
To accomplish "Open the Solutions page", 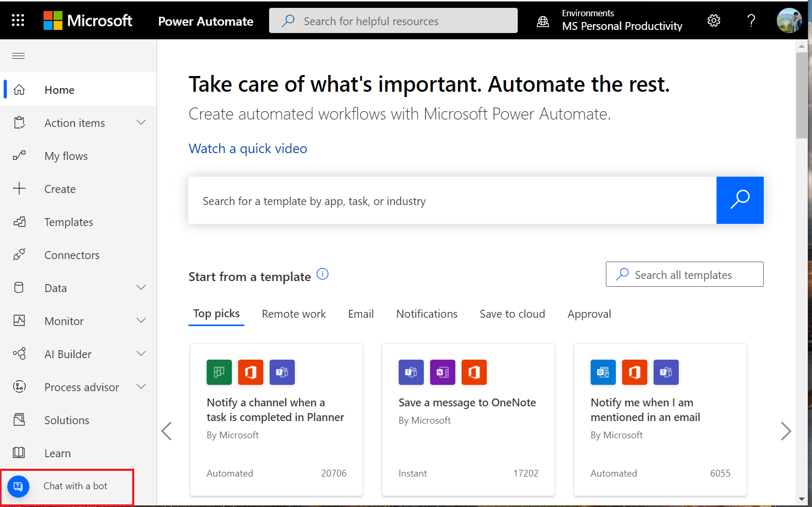I will (x=67, y=420).
